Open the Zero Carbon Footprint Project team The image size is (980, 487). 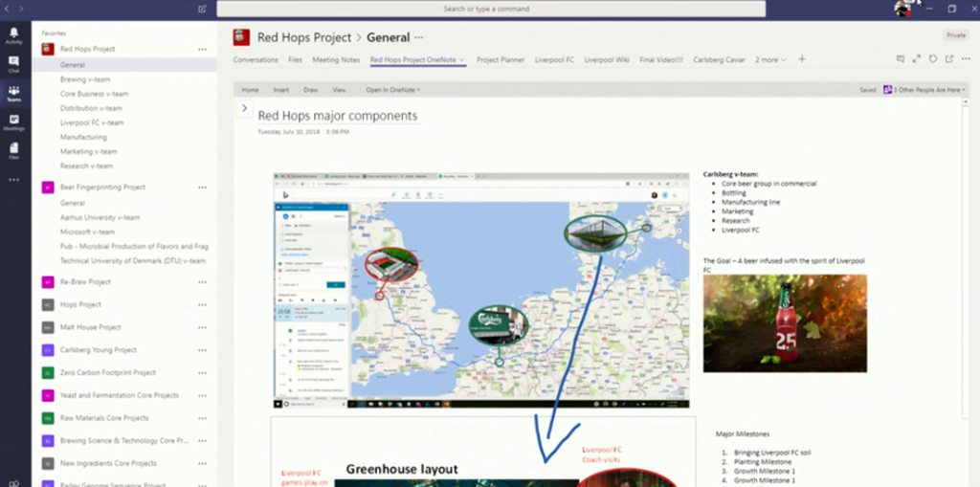pyautogui.click(x=107, y=372)
